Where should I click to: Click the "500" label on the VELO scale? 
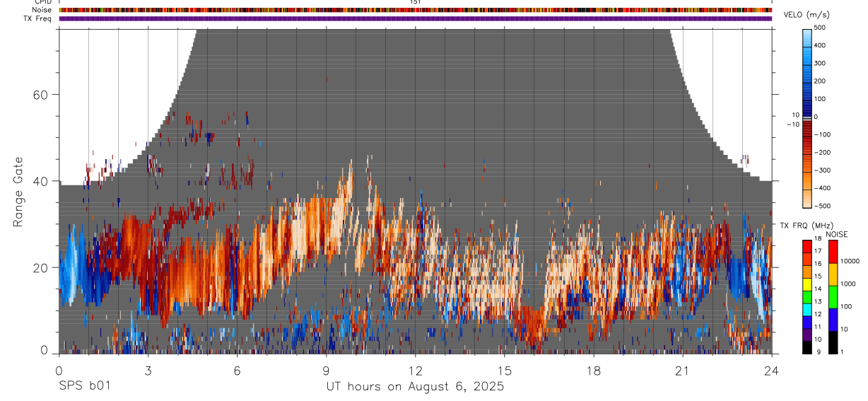click(x=821, y=28)
